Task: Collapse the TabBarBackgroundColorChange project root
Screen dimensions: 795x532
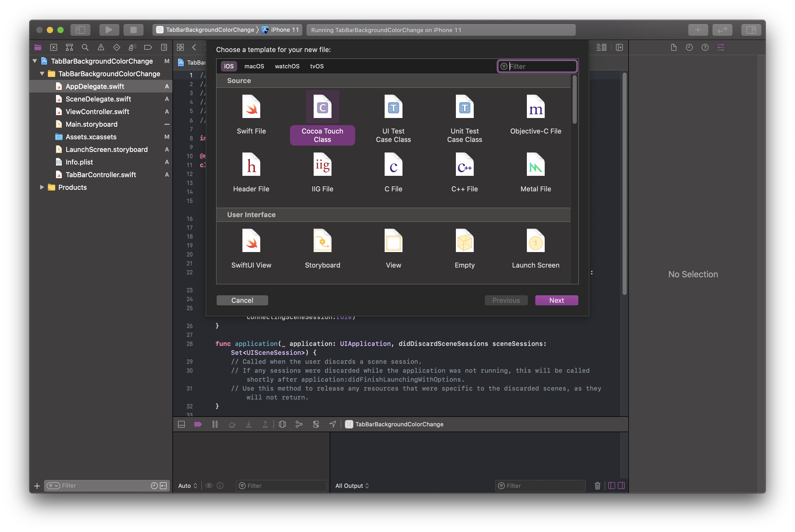Action: point(35,61)
